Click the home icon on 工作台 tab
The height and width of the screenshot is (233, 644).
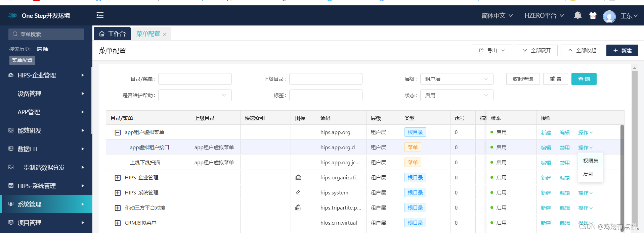pyautogui.click(x=102, y=34)
